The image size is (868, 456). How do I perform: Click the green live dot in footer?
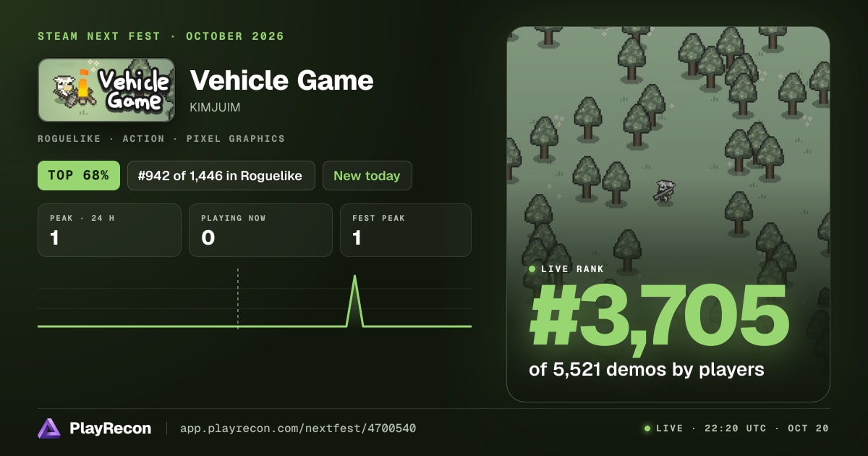(647, 428)
